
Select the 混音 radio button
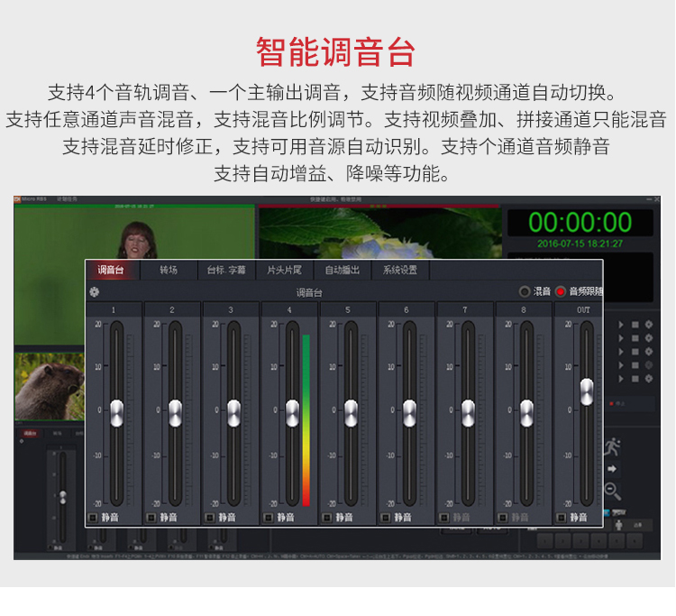pyautogui.click(x=525, y=291)
